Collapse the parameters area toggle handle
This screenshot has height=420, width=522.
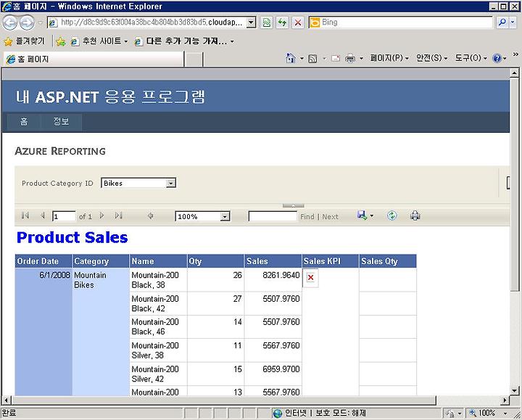293,205
